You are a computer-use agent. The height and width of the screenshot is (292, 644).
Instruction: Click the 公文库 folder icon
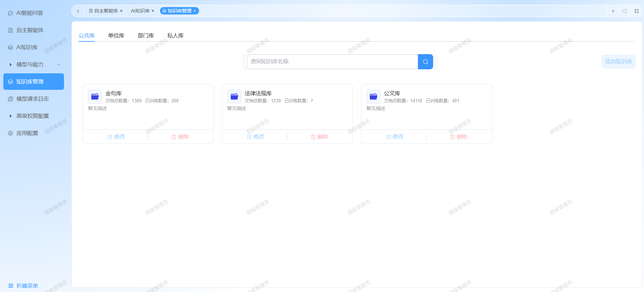tap(374, 97)
